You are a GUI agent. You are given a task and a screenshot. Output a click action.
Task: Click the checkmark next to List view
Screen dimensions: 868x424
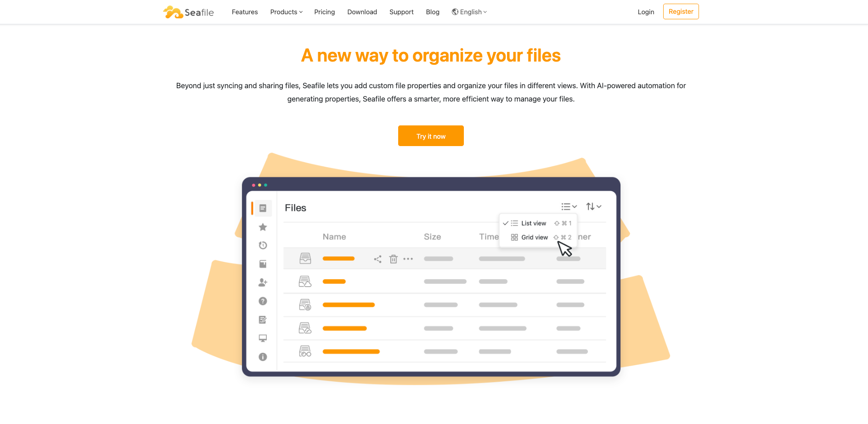coord(506,223)
